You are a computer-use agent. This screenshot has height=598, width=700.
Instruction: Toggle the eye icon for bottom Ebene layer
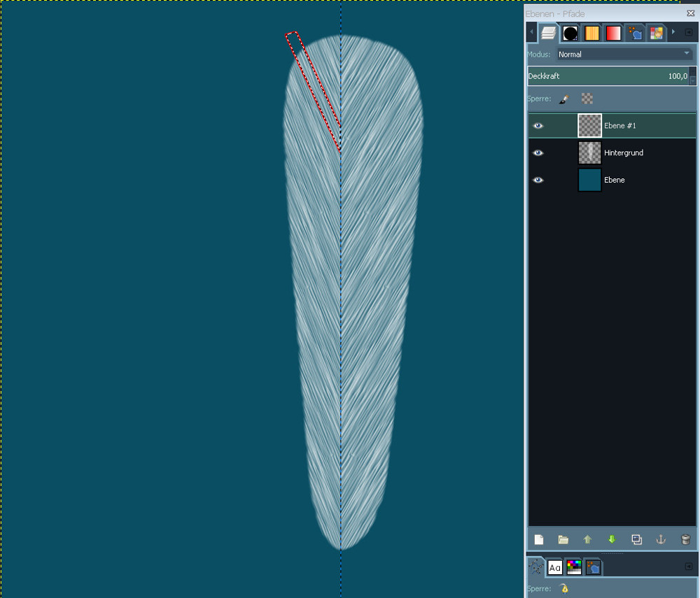tap(538, 180)
